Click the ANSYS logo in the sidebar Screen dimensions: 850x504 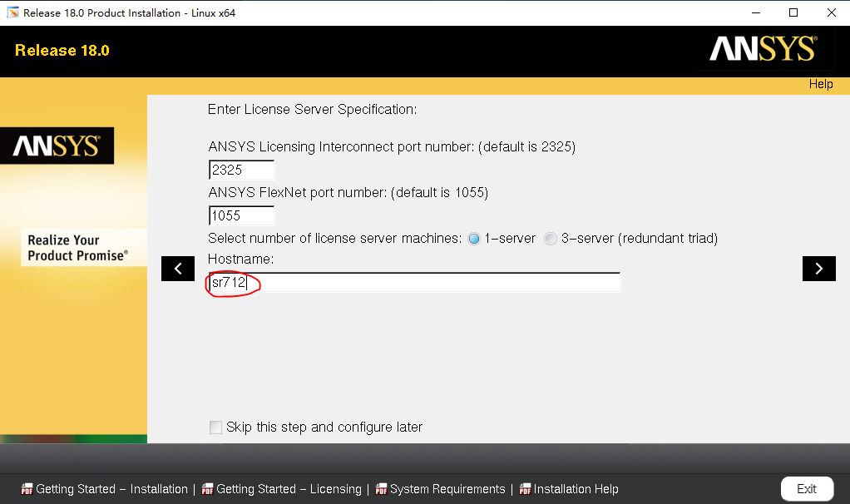pyautogui.click(x=57, y=146)
